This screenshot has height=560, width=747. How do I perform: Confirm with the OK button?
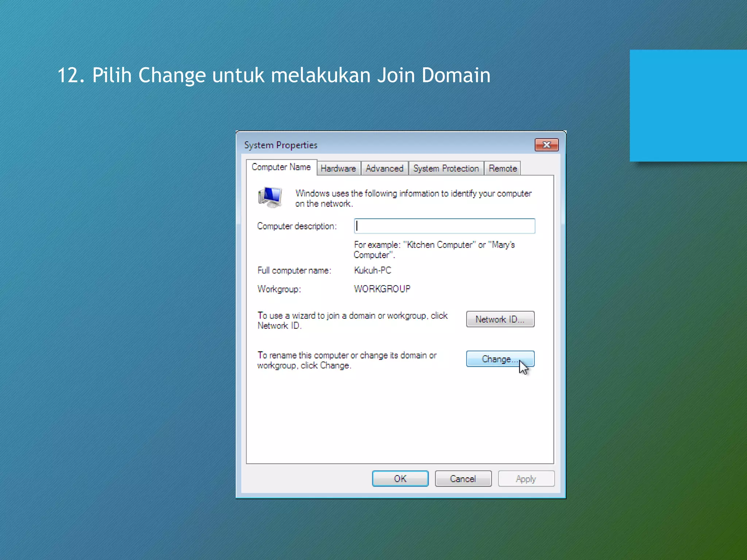pyautogui.click(x=400, y=478)
